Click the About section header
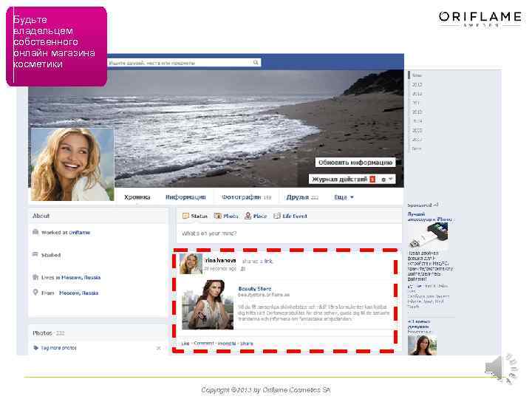The image size is (532, 399). (41, 216)
